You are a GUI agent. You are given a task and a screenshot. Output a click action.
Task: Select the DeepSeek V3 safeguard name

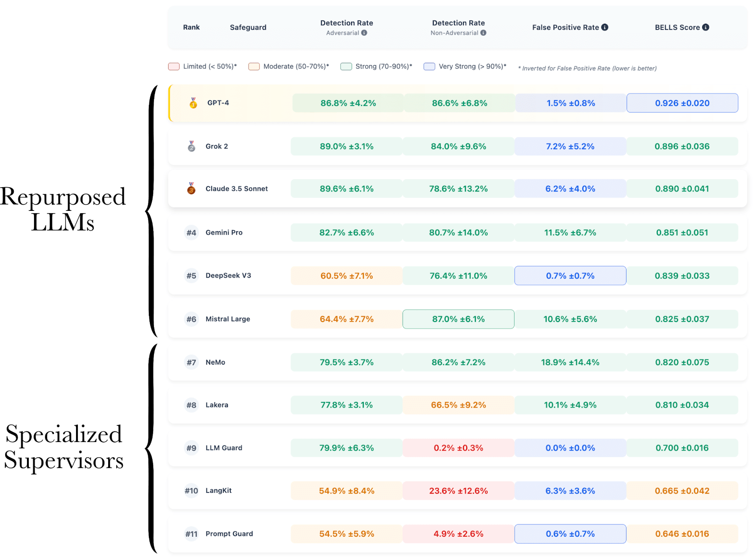click(228, 276)
